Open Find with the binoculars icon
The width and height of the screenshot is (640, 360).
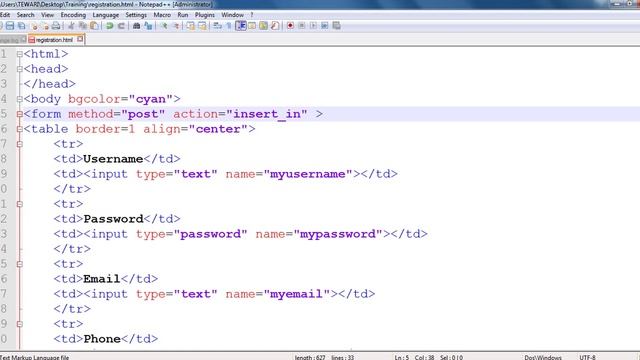137,26
